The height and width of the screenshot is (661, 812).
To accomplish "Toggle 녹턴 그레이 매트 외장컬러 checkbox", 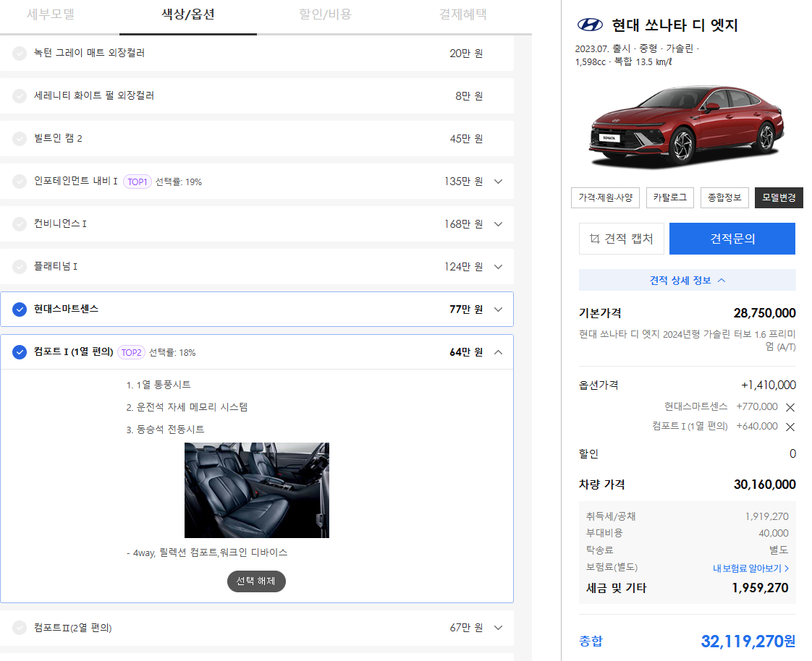I will tap(19, 54).
